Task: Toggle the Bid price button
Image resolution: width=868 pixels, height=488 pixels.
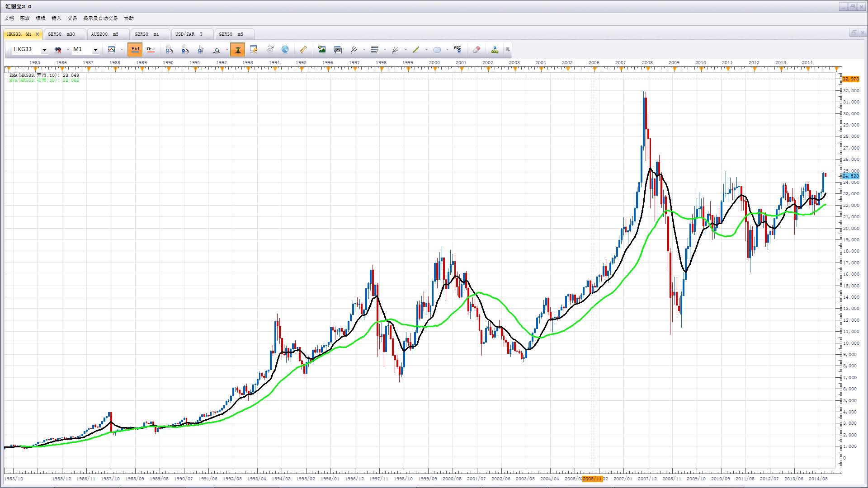Action: click(135, 49)
